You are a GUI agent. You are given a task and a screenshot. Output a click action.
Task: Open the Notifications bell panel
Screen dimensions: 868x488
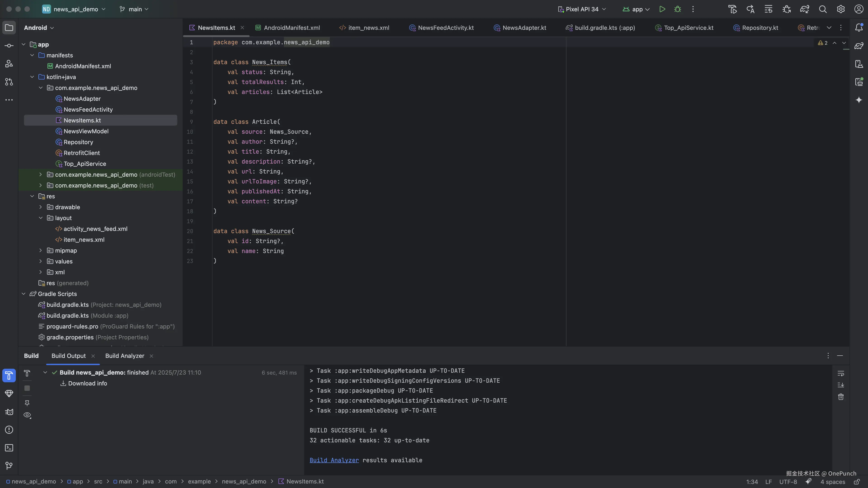click(x=859, y=28)
